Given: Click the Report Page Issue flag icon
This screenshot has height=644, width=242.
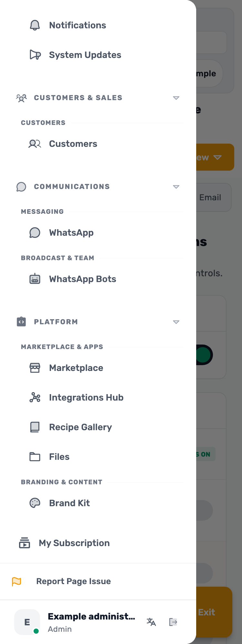Looking at the screenshot, I should point(16,581).
